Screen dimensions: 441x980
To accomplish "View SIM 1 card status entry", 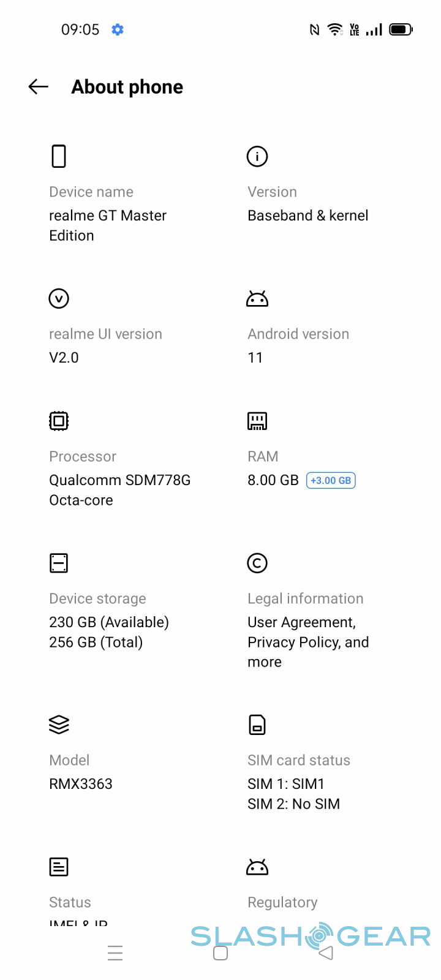I will 286,784.
